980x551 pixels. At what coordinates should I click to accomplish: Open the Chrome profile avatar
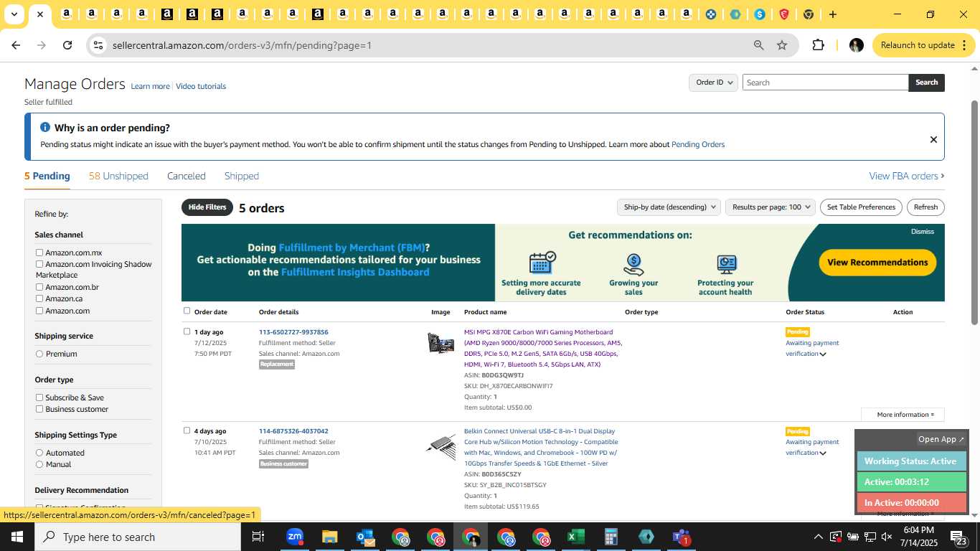[856, 45]
